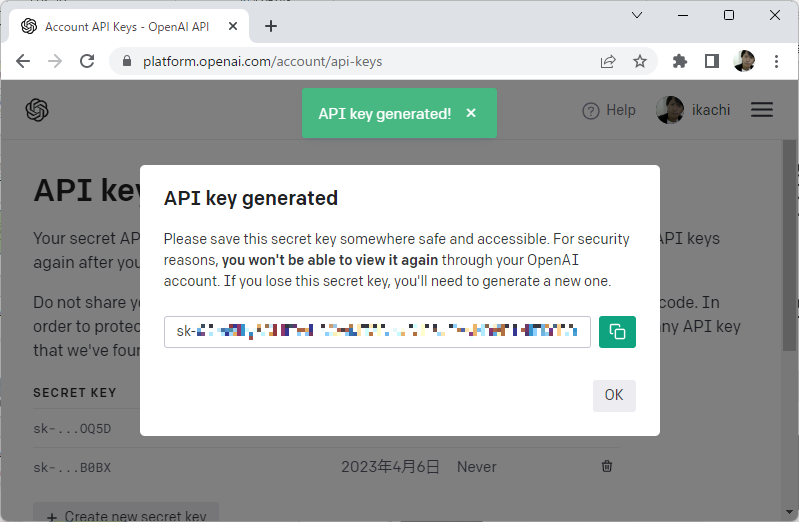This screenshot has height=522, width=799.
Task: Create new secret key
Action: click(x=126, y=515)
